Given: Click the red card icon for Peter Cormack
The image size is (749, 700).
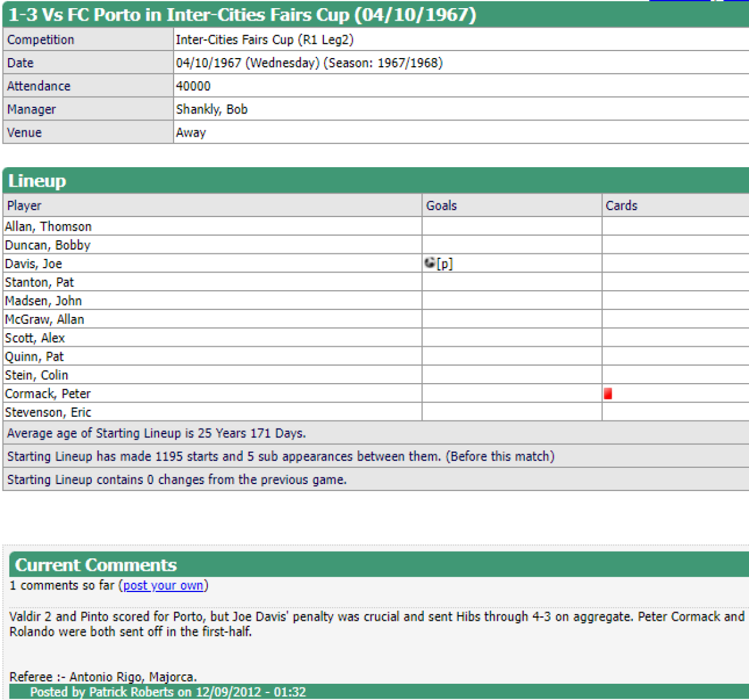Looking at the screenshot, I should pos(608,394).
